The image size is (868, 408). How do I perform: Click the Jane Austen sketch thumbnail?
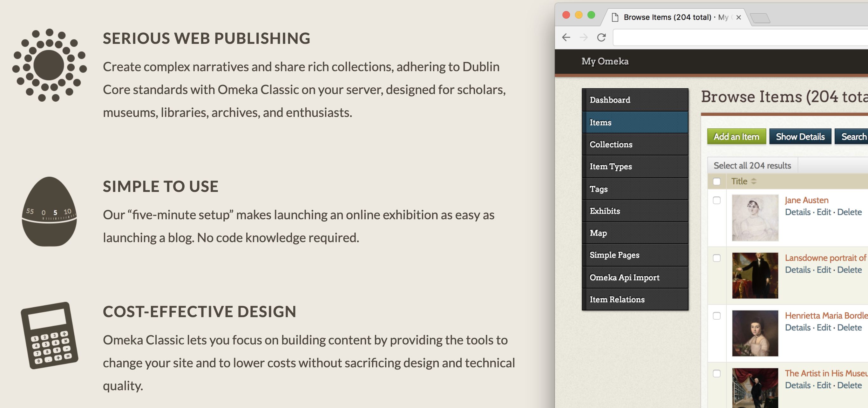[x=755, y=218]
